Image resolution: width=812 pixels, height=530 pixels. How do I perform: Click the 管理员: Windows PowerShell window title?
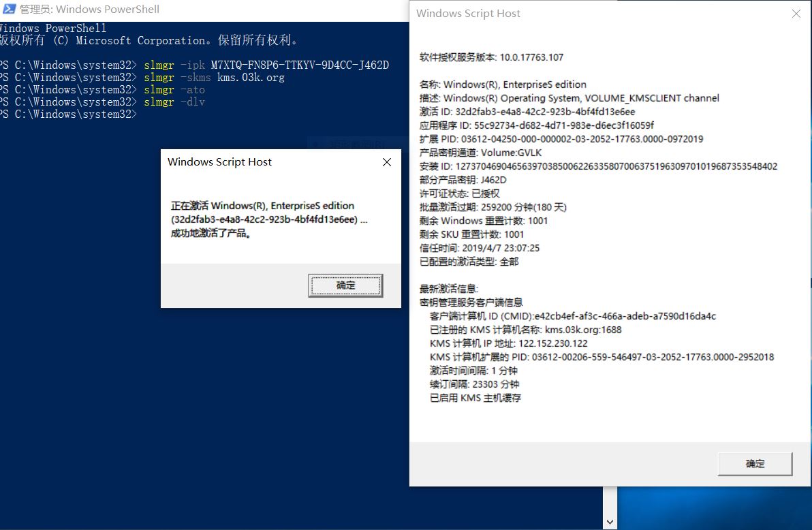(90, 10)
